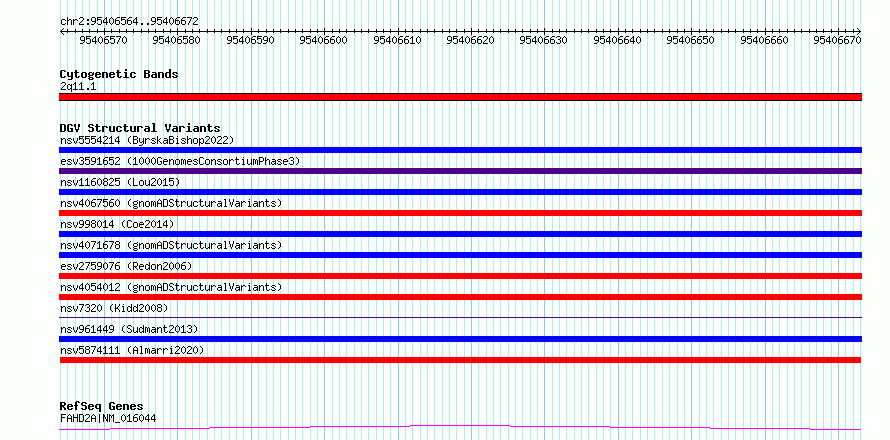
Task: Click the DGV Structural Variants track heading
Action: pyautogui.click(x=140, y=128)
